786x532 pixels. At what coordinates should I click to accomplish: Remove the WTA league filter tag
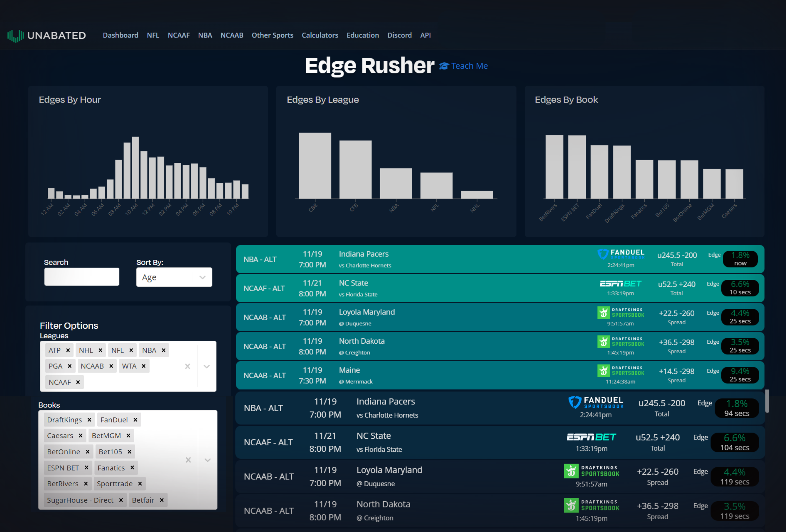tap(143, 366)
